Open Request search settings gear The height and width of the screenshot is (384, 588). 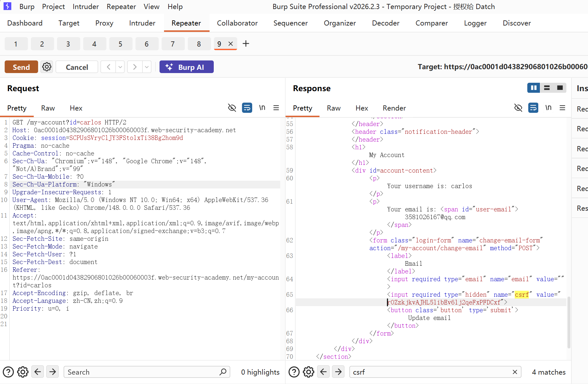click(23, 372)
